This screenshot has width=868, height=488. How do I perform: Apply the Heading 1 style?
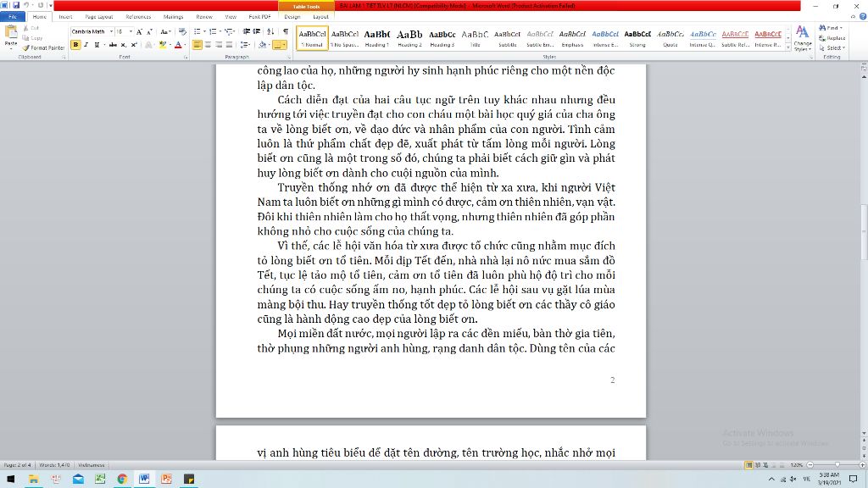point(377,37)
